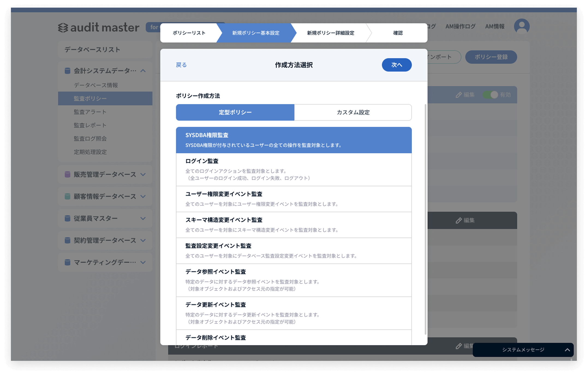Click the green 顧客情報データベース database icon
588x375 pixels.
67,196
